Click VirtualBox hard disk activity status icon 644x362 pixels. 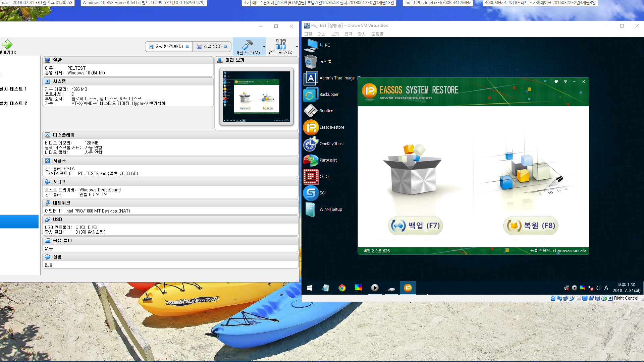pos(553,298)
